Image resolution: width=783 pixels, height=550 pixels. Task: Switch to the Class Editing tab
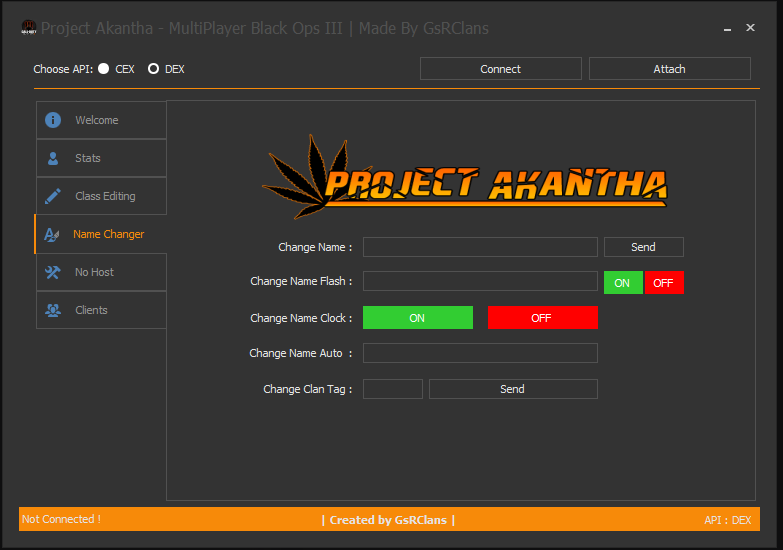coord(101,196)
